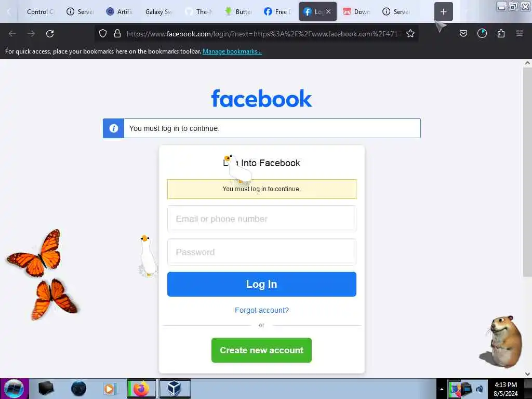Close the Facebook login tab

328,11
